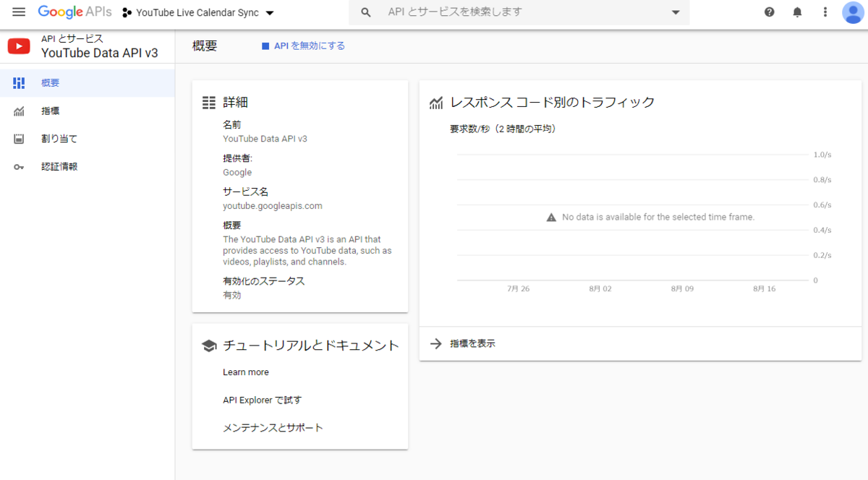Viewport: 868px width, 480px height.
Task: Select 概要 in the sidebar
Action: click(87, 83)
